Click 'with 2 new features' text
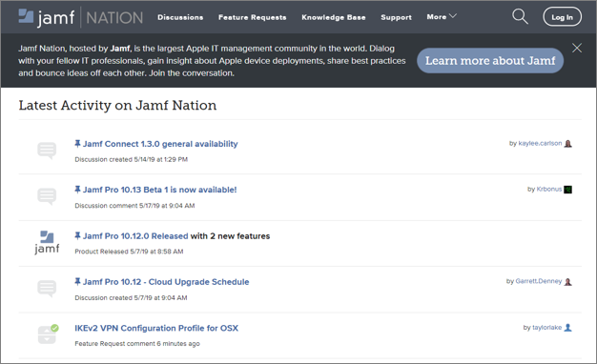597x364 pixels. click(230, 235)
